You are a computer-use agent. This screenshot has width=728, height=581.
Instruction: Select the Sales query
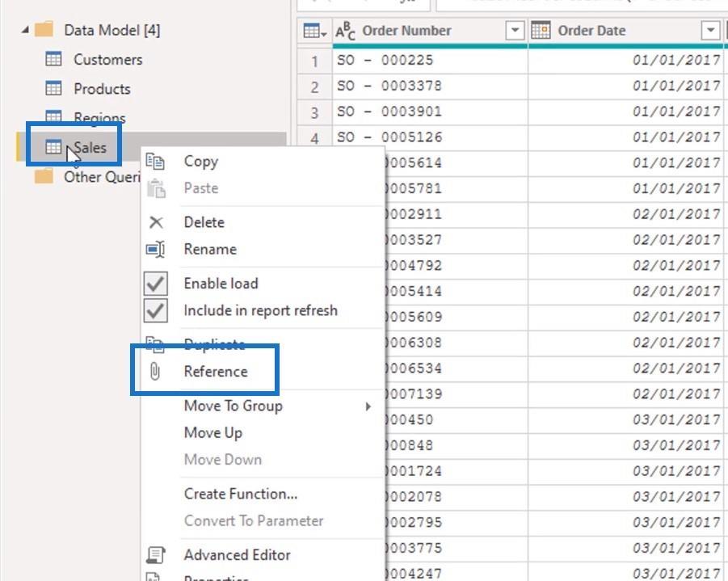90,147
